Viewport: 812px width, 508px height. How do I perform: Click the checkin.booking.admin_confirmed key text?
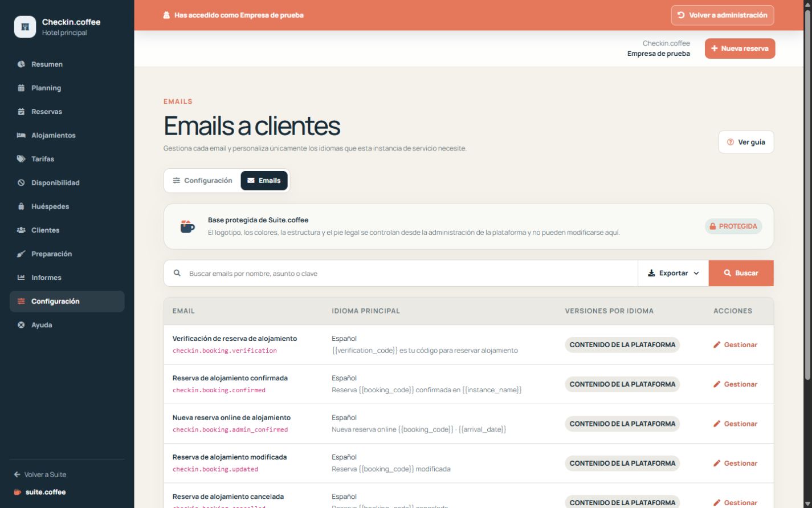(x=230, y=430)
